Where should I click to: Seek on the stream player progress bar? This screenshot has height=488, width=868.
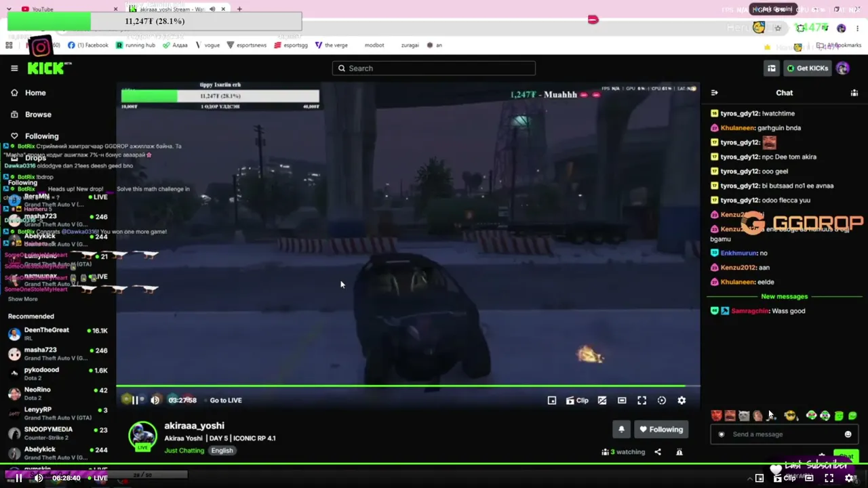click(x=408, y=386)
